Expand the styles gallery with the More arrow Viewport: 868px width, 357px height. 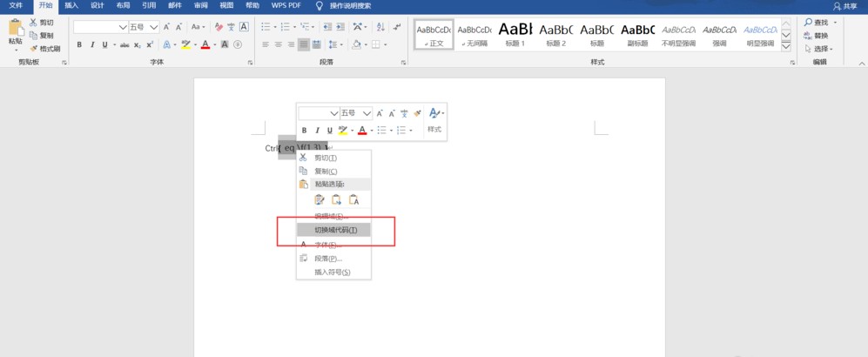pos(786,47)
